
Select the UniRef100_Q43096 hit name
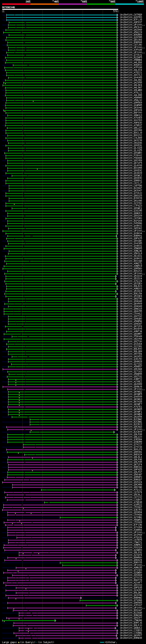click(x=131, y=595)
